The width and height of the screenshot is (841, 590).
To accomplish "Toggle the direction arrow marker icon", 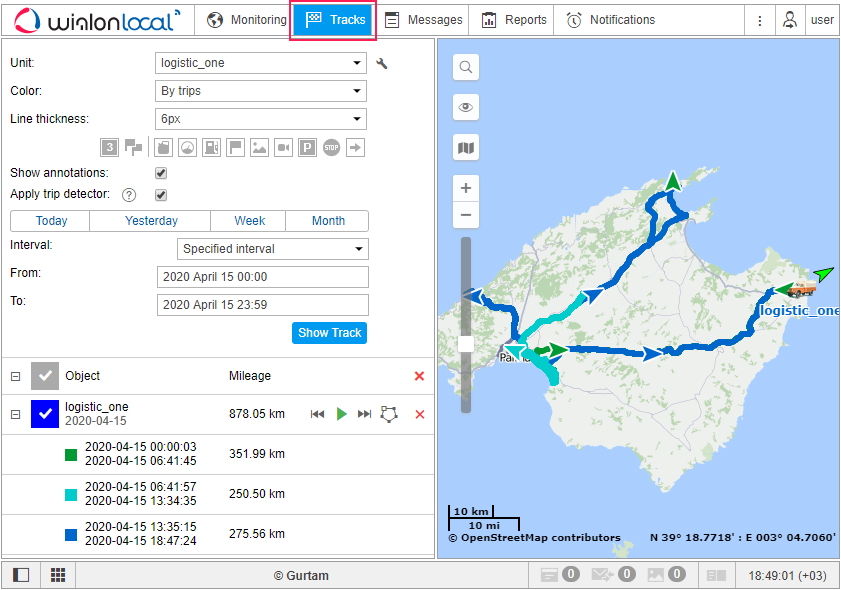I will point(356,148).
